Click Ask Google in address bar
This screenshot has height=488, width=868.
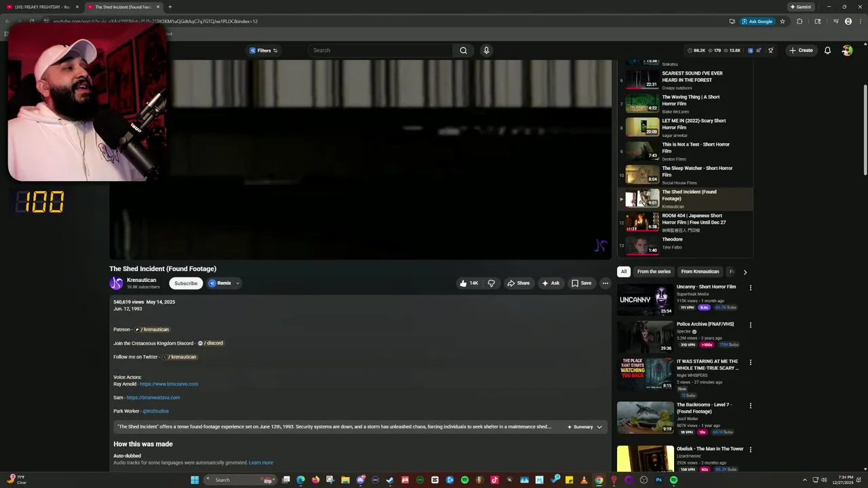[757, 21]
